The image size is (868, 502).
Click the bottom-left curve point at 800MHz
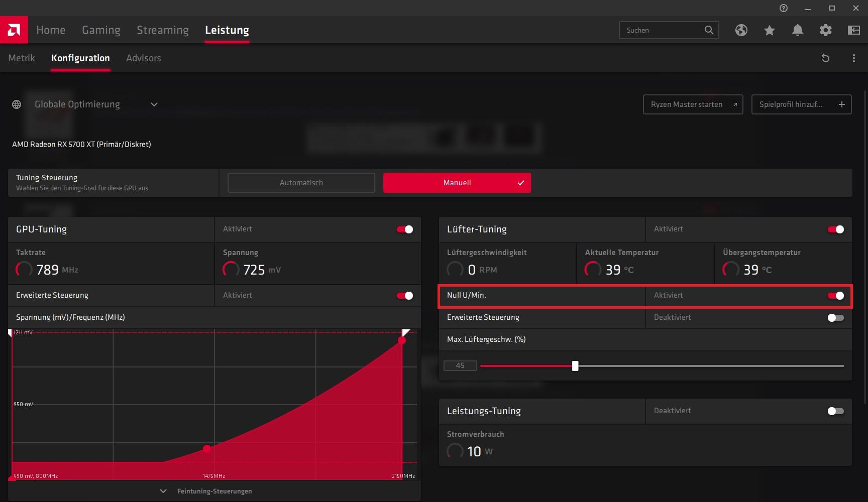(x=13, y=478)
